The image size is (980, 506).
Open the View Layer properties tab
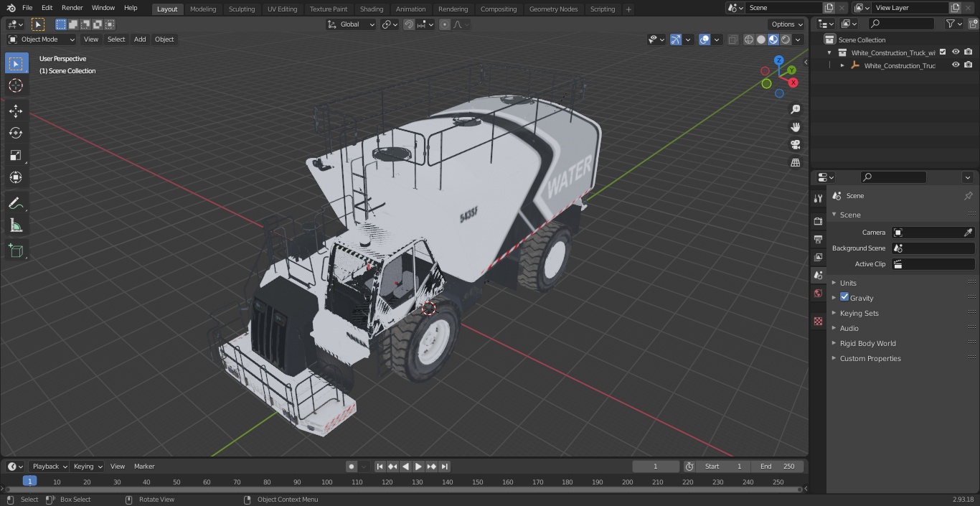pos(818,257)
